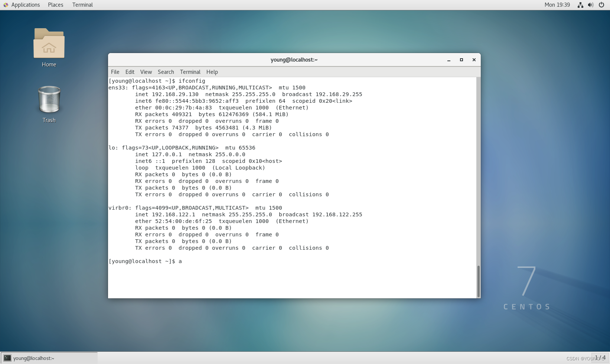The height and width of the screenshot is (364, 610).
Task: Open the Edit menu of the terminal
Action: click(130, 72)
